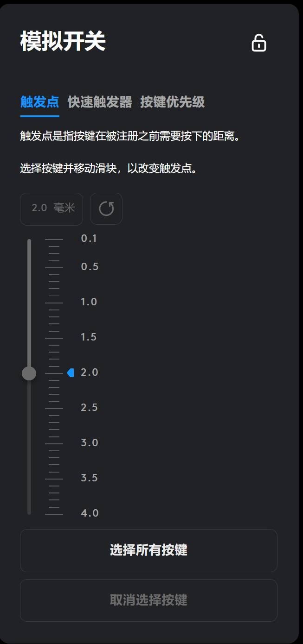Viewport: 303px width, 644px height.
Task: Choose the 2.5 scale label
Action: coord(90,408)
